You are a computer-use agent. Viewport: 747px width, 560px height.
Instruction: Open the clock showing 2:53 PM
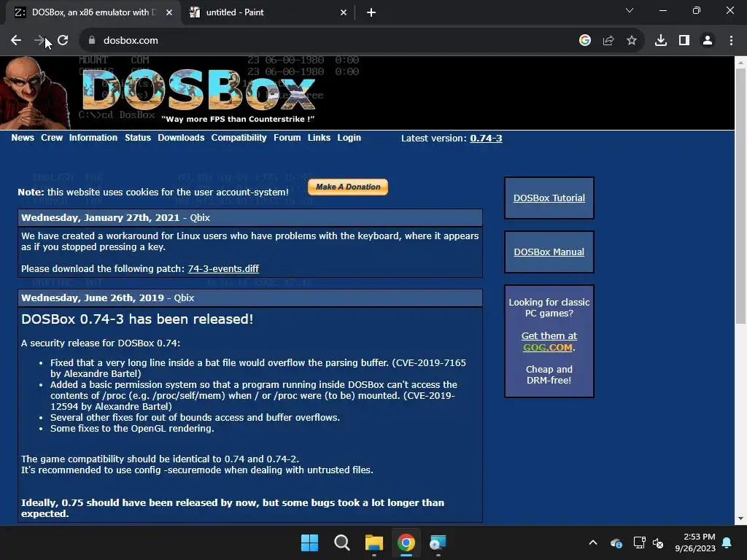tap(695, 542)
